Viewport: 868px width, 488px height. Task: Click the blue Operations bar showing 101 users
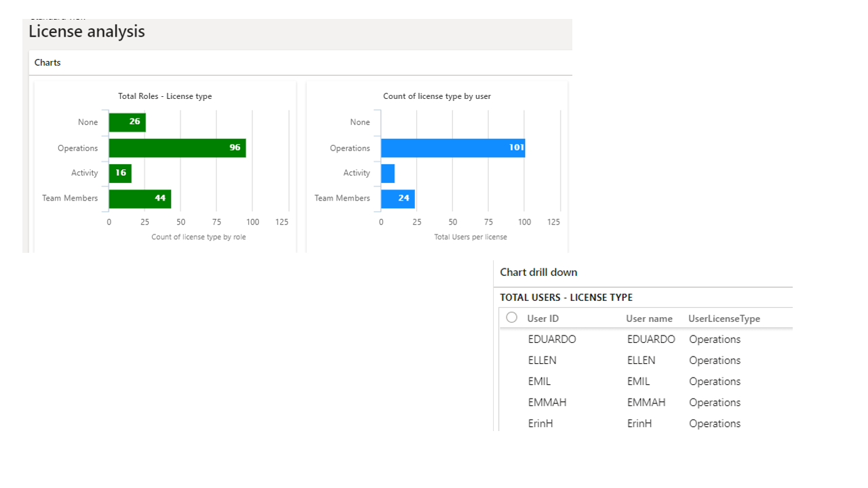click(452, 148)
